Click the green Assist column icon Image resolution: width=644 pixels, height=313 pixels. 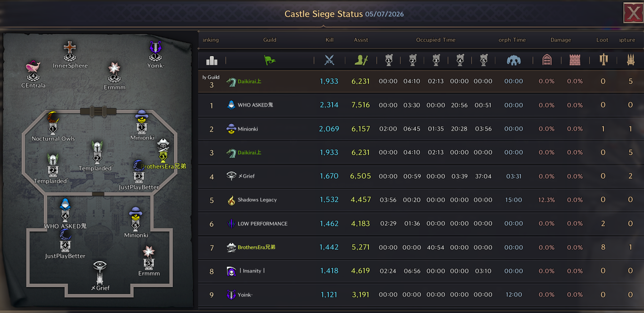(x=361, y=60)
